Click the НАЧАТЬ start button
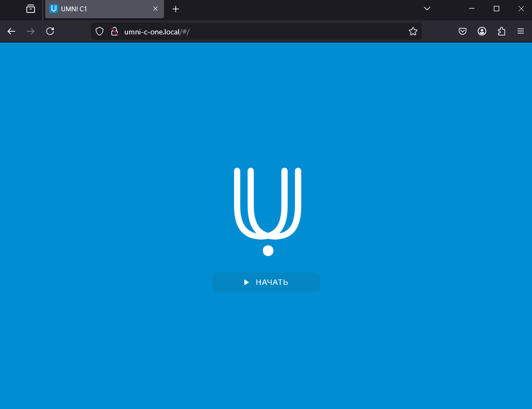This screenshot has width=532, height=409. pos(266,282)
